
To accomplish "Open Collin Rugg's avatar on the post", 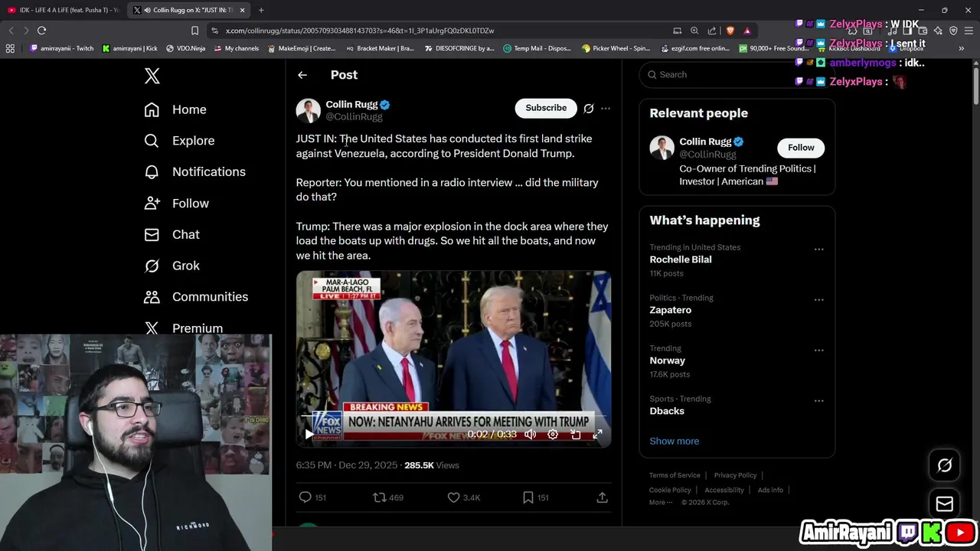I will click(x=308, y=110).
